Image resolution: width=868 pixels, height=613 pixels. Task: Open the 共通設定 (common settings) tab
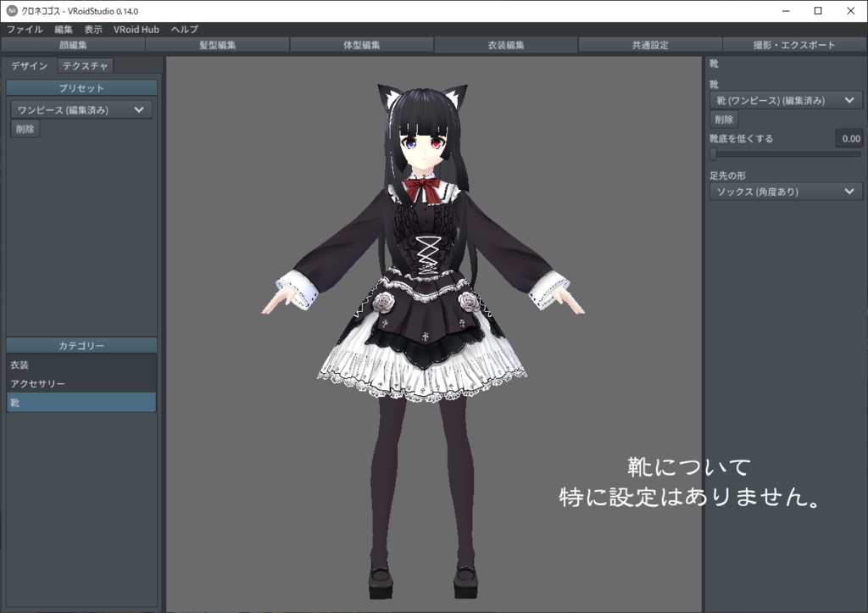pyautogui.click(x=648, y=45)
